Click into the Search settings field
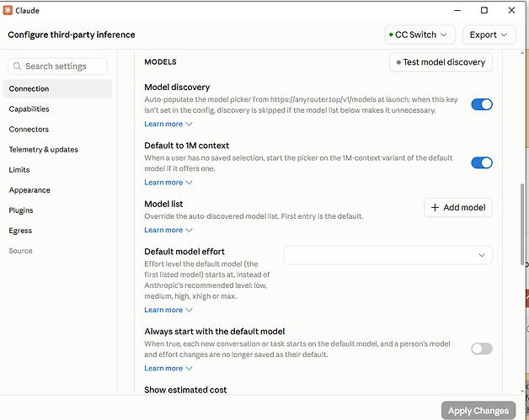 (57, 66)
